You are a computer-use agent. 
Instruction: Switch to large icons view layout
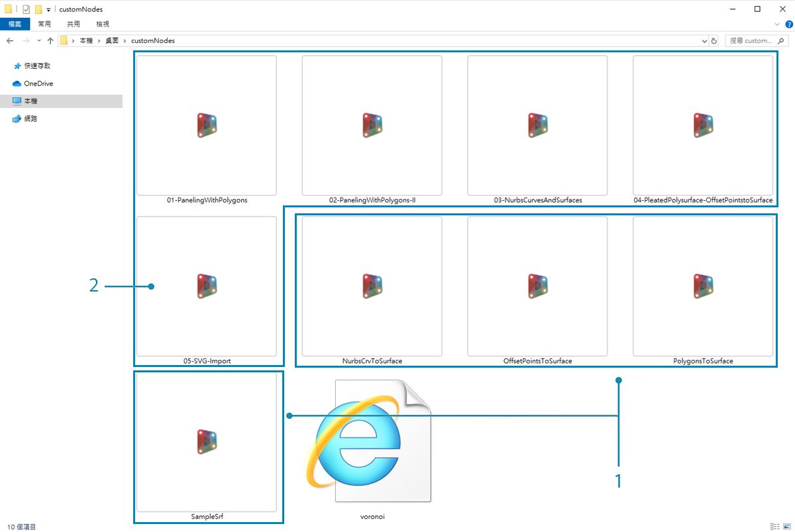pos(787,526)
